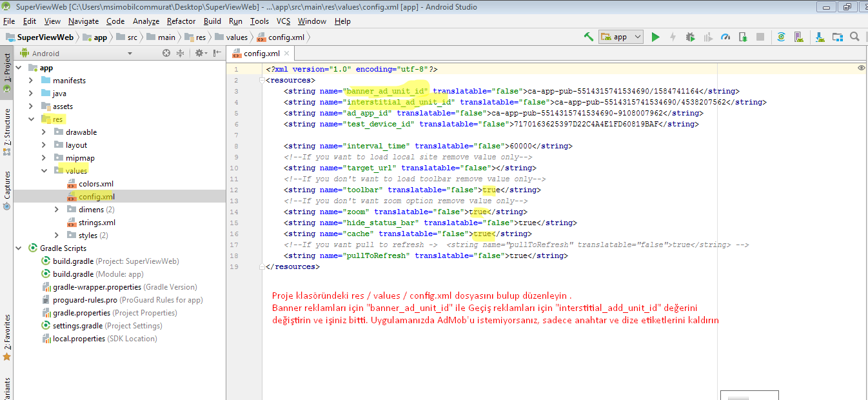The height and width of the screenshot is (400, 868).
Task: Open the app run configuration dropdown
Action: (x=621, y=37)
